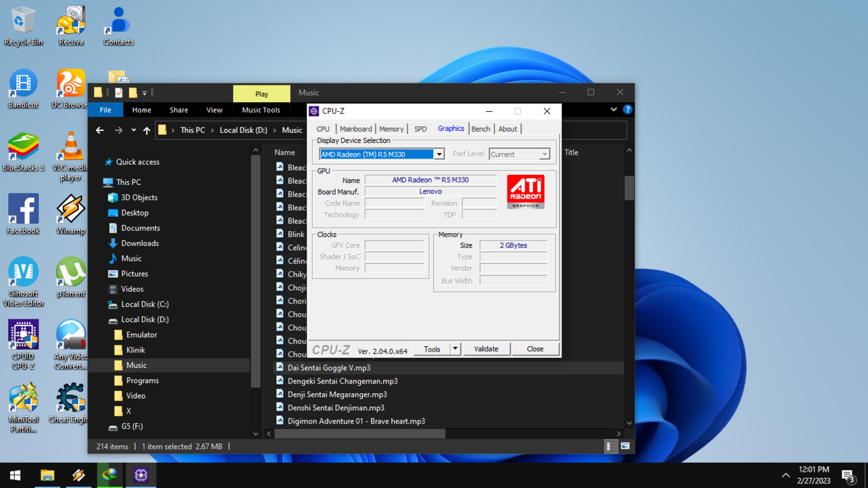This screenshot has width=868, height=488.
Task: Open the VLC media player desktop icon
Action: click(71, 157)
